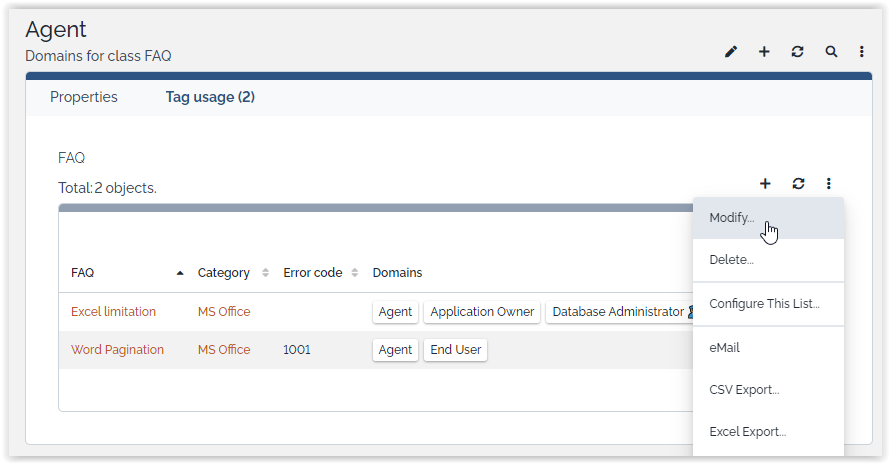Click the FAQ list three-dot menu icon
Image resolution: width=890 pixels, height=464 pixels.
[x=829, y=184]
